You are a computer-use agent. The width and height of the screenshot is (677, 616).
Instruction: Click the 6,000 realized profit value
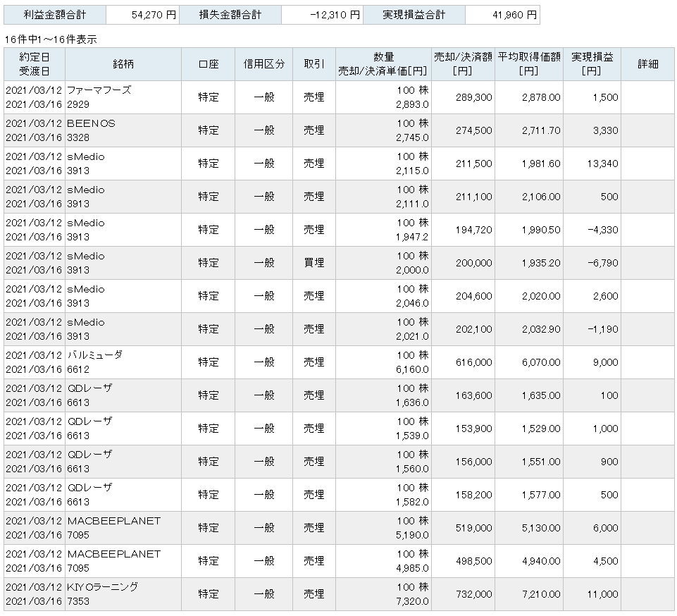pos(605,528)
